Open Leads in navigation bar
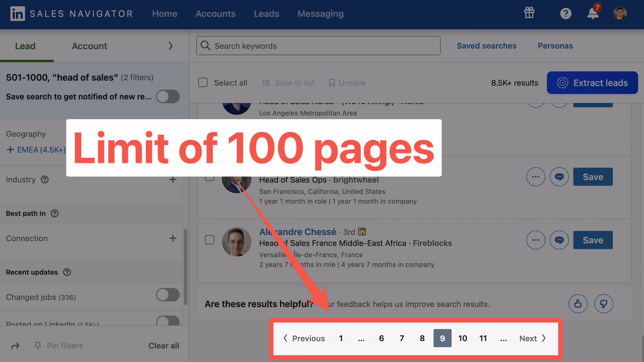 267,14
